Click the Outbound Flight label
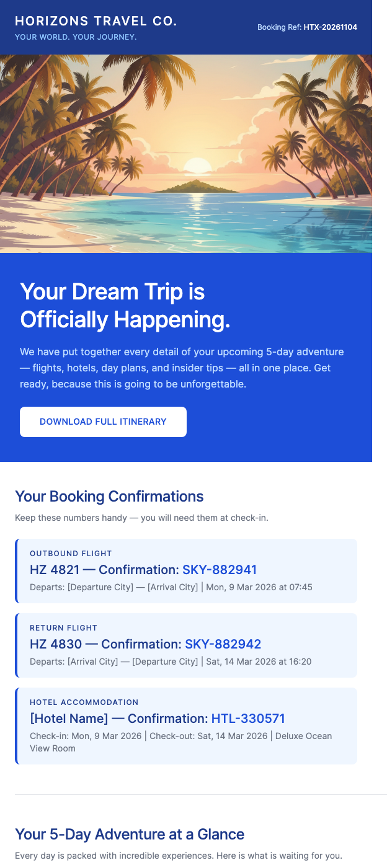 71,553
